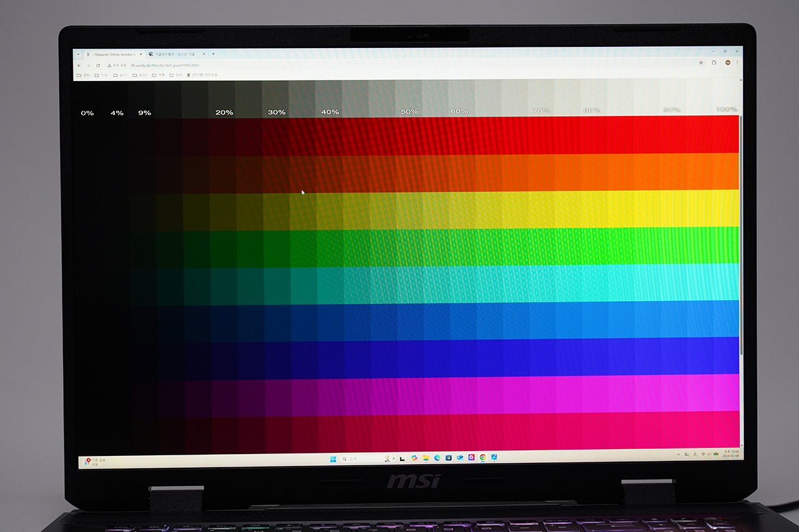Bookmark this page with the star icon
799x532 pixels.
[x=701, y=63]
